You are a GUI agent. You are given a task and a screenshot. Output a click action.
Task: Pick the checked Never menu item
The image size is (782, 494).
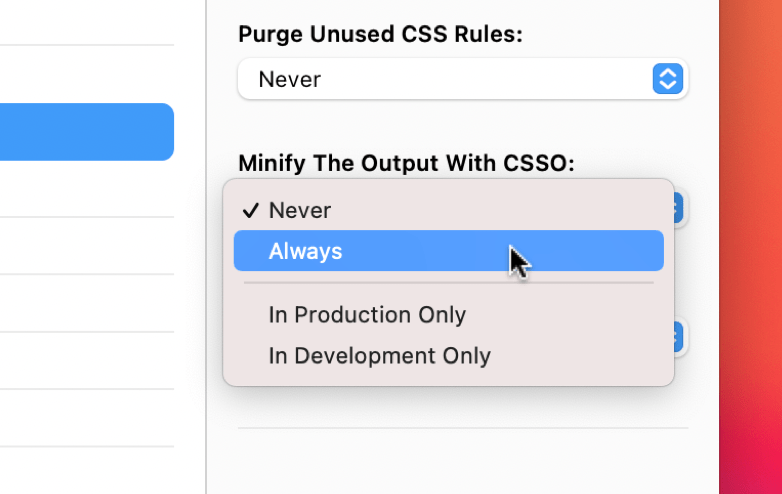pyautogui.click(x=448, y=210)
